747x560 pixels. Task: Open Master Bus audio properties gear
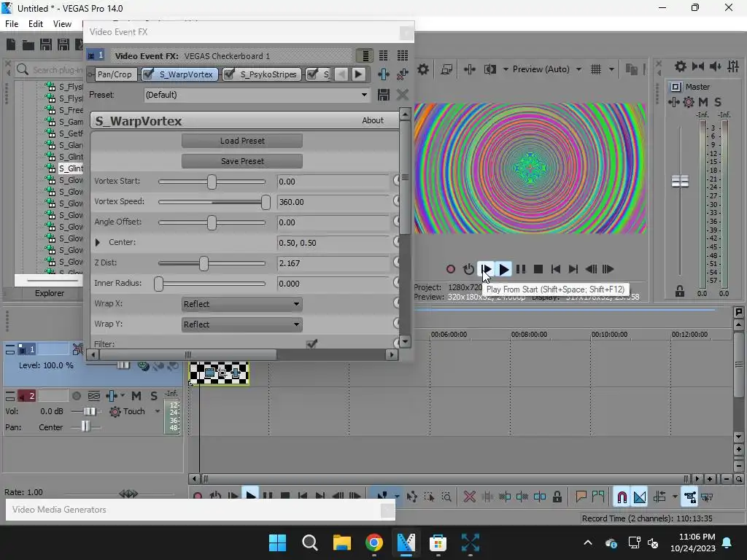click(x=681, y=66)
